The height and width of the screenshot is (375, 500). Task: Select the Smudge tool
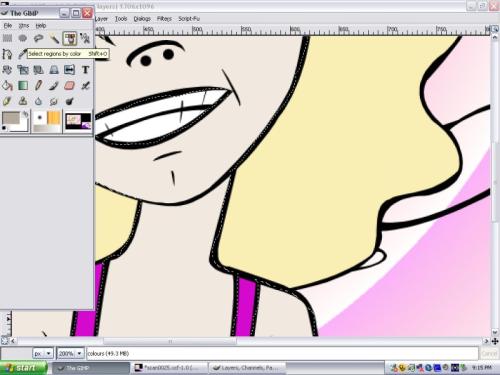coord(54,101)
